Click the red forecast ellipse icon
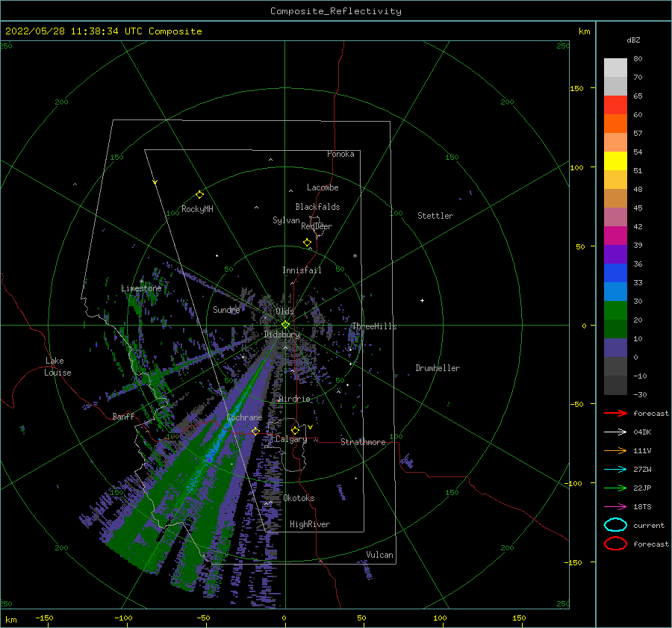Screen dimensions: 672x628 615,544
